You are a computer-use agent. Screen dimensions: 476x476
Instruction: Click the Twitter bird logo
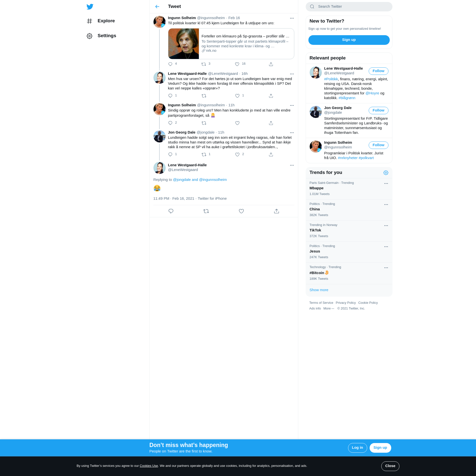pyautogui.click(x=90, y=6)
